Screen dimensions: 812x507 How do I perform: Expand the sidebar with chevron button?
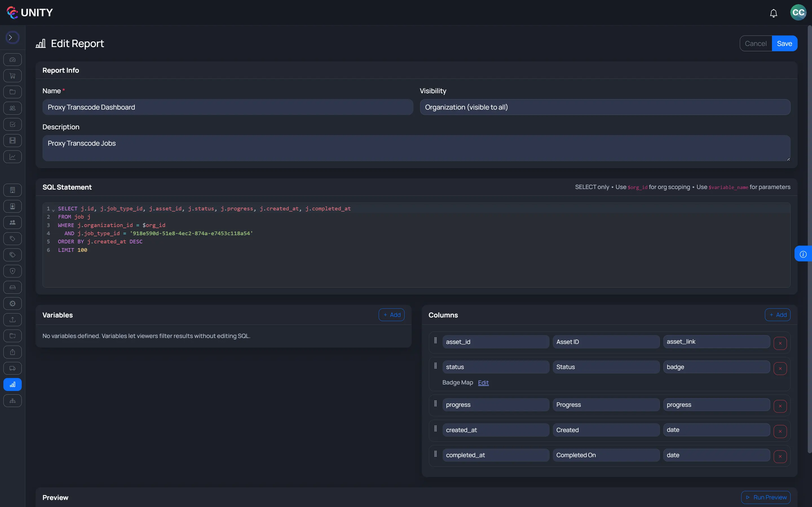point(12,37)
